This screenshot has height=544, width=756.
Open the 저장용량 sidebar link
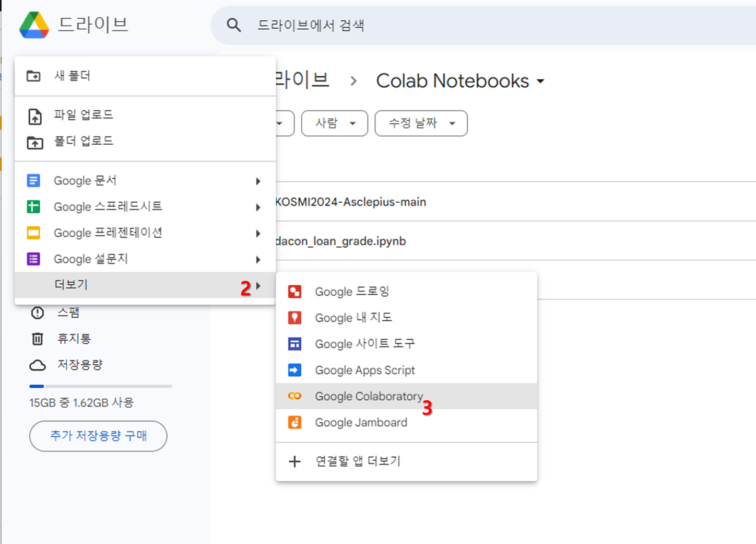[80, 365]
